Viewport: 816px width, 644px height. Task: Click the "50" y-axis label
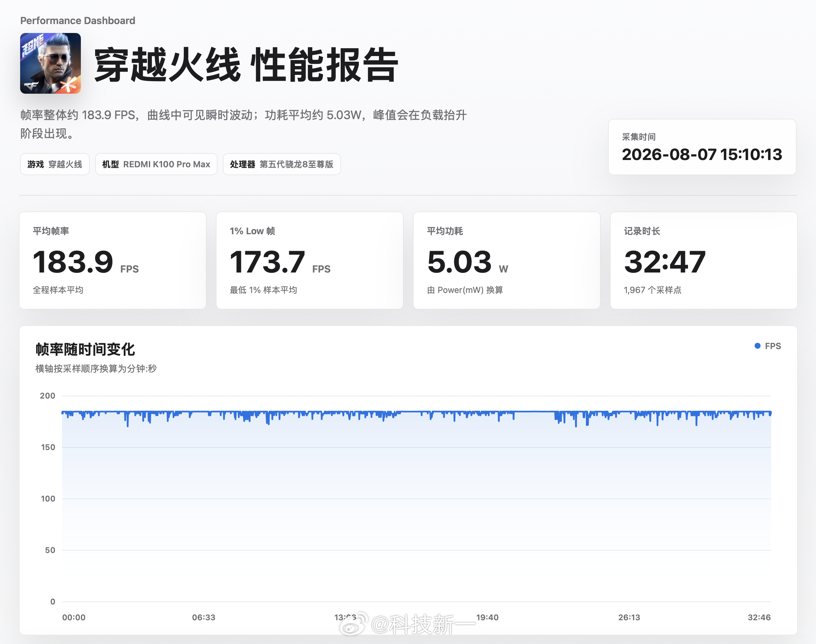pyautogui.click(x=50, y=550)
